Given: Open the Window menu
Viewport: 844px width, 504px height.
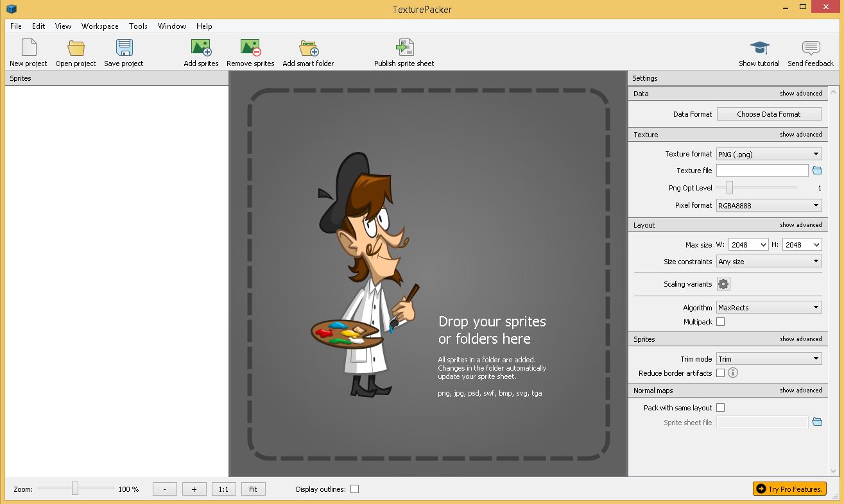Looking at the screenshot, I should tap(172, 26).
